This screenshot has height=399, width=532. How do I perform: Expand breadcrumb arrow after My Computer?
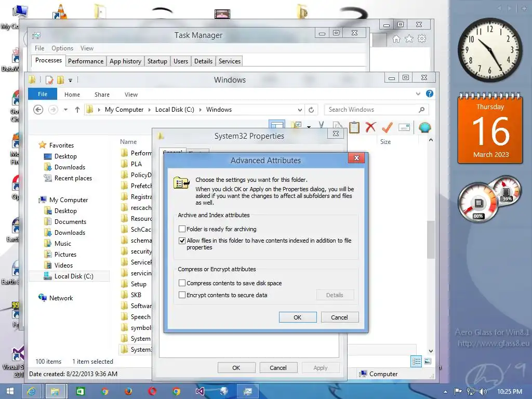click(x=150, y=110)
